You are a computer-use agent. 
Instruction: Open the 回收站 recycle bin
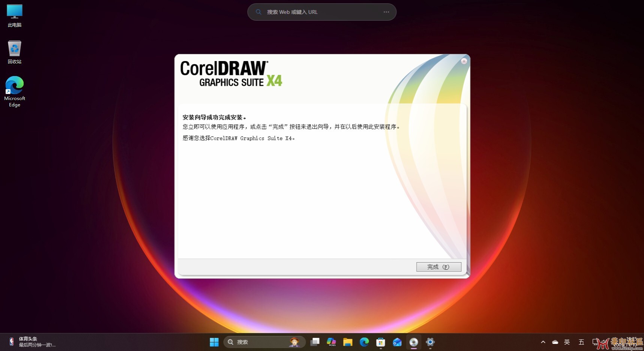pyautogui.click(x=14, y=51)
